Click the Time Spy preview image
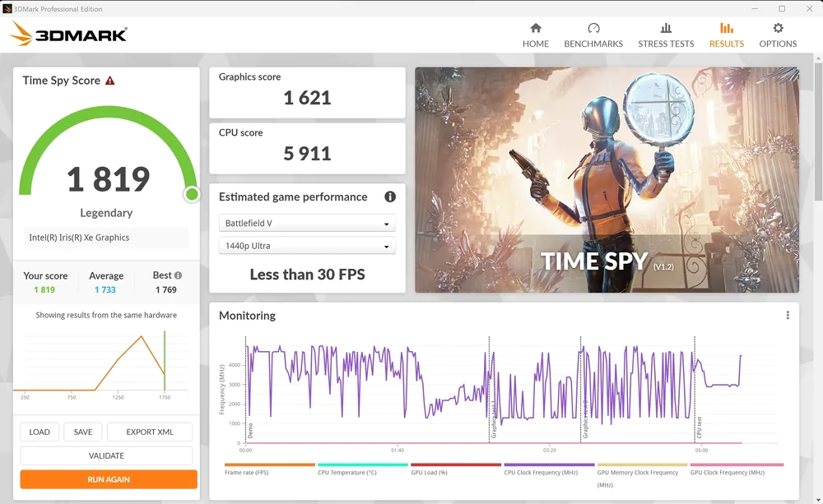Viewport: 823px width, 504px height. tap(607, 179)
